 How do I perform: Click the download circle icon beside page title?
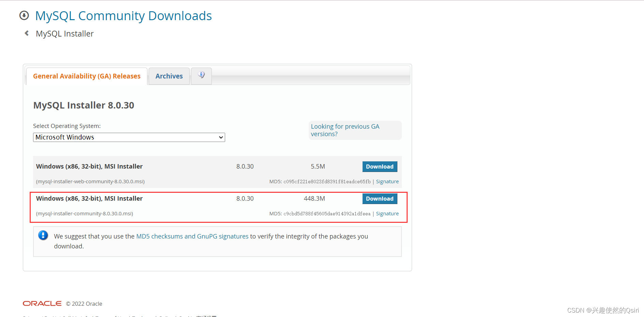24,15
